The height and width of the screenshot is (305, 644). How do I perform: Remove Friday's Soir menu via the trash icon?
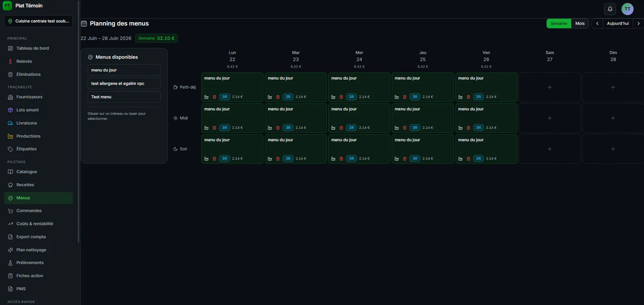(468, 159)
